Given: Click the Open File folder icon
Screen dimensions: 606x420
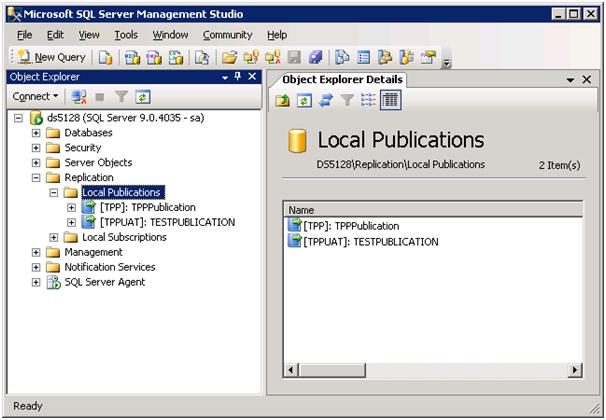Looking at the screenshot, I should coord(229,58).
